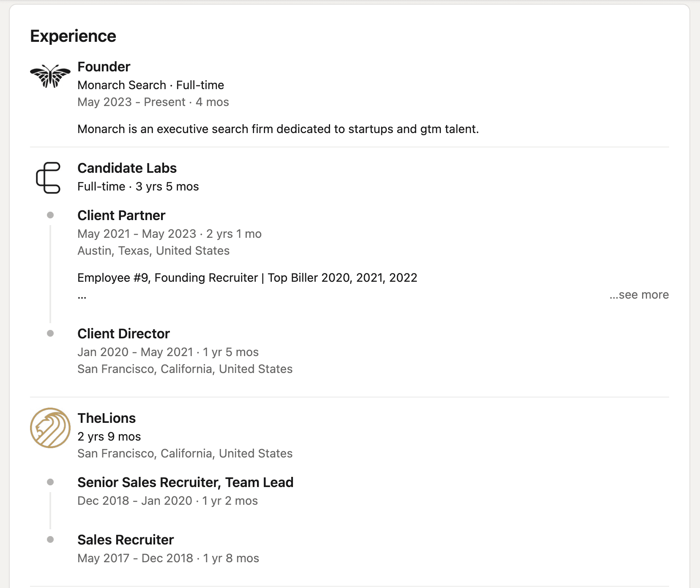Image resolution: width=700 pixels, height=588 pixels.
Task: Select the Client Director role title
Action: click(x=123, y=334)
